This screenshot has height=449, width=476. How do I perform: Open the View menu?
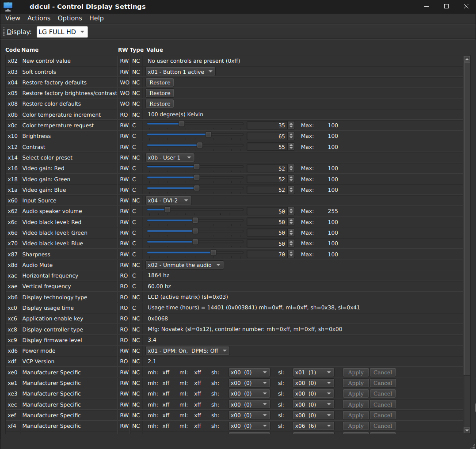(x=13, y=18)
